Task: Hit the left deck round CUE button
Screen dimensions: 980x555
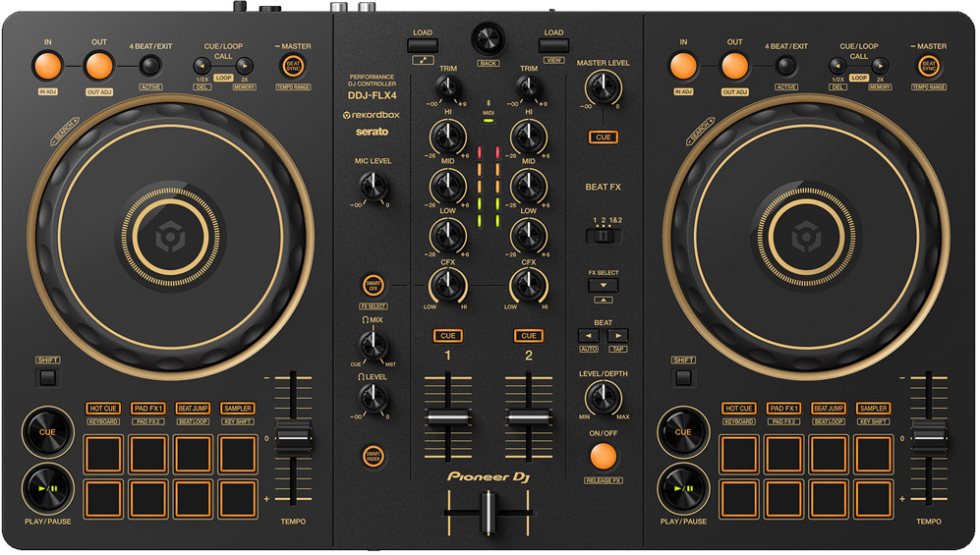Action: [x=47, y=431]
